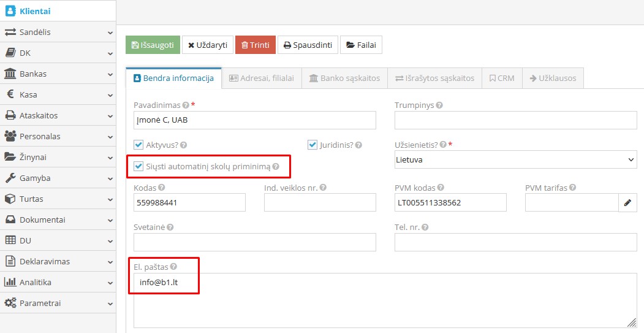This screenshot has width=644, height=333.
Task: Click the help icon beside Trumpinys
Action: coord(439,105)
